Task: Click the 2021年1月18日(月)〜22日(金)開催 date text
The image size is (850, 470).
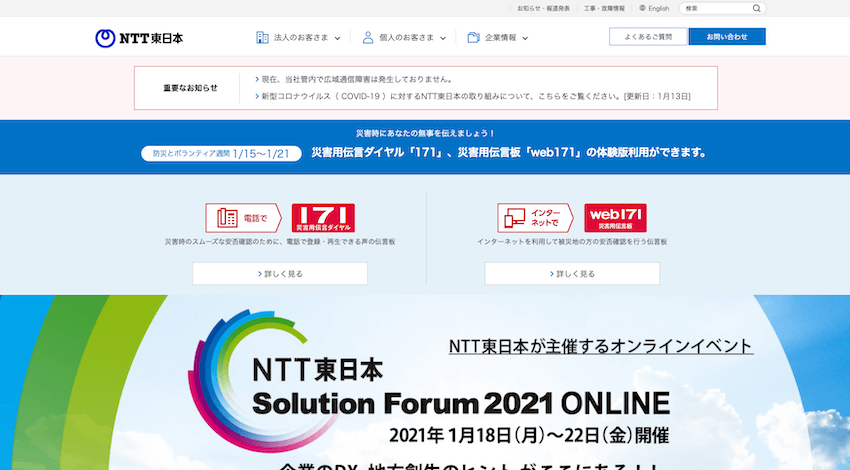Action: 529,435
